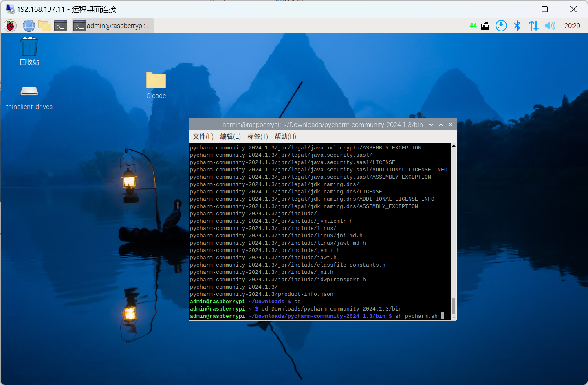Screen dimensions: 588x385
Task: Launch terminal from the panel launcher
Action: pyautogui.click(x=61, y=26)
